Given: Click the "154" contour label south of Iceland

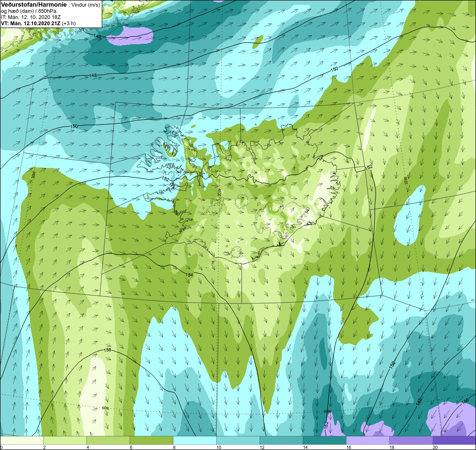Looking at the screenshot, I should [x=189, y=274].
